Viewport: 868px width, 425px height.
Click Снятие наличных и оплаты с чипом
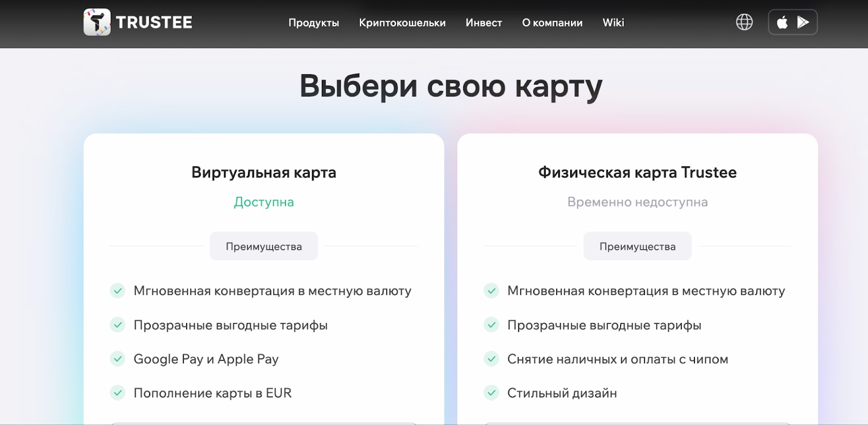click(618, 359)
